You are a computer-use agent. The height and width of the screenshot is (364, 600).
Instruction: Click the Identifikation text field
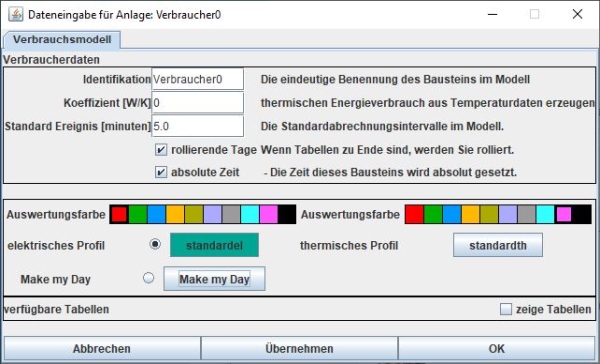coord(197,79)
